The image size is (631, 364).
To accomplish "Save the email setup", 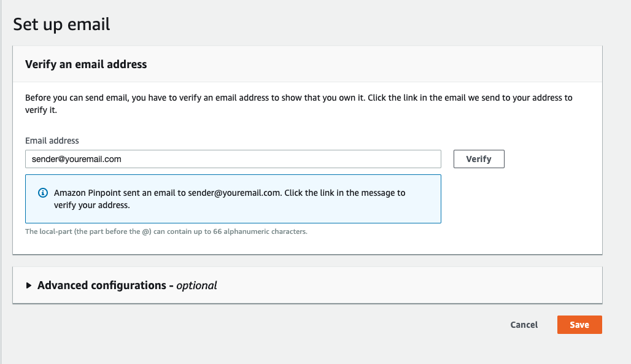I will click(x=579, y=325).
